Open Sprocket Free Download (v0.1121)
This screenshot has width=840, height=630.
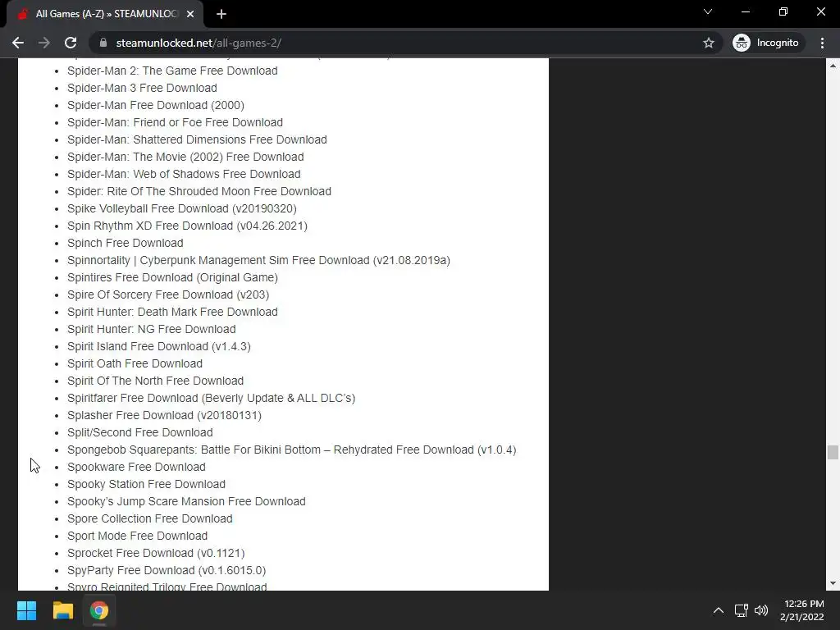click(156, 553)
